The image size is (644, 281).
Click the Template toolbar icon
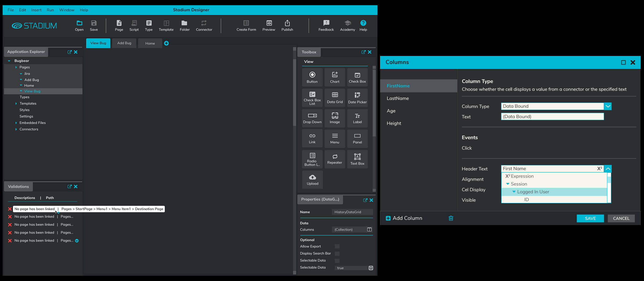coord(166,26)
